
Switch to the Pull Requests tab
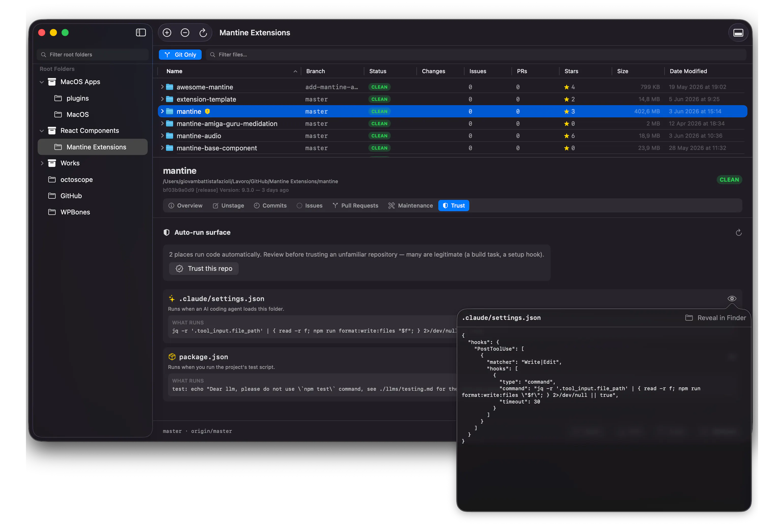[356, 206]
